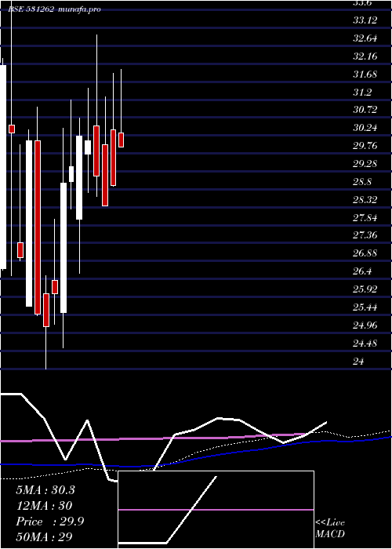Click the tall white candle body spanning 25.5 to 29
Screen dimensions: 392x549
64,248
